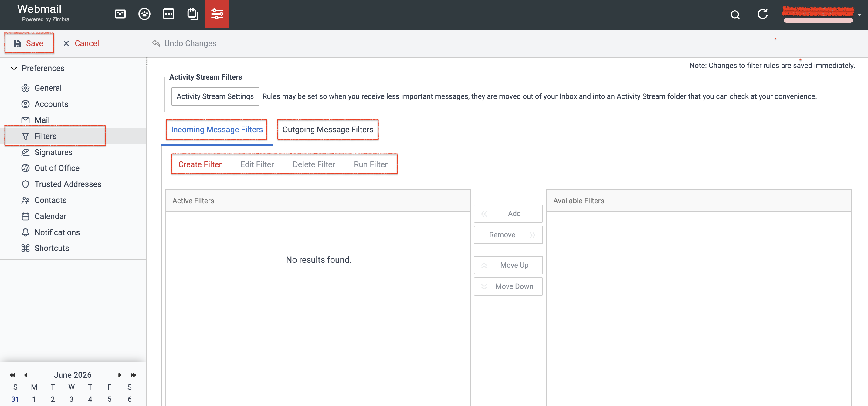Open the Mail app icon in top bar

point(120,14)
